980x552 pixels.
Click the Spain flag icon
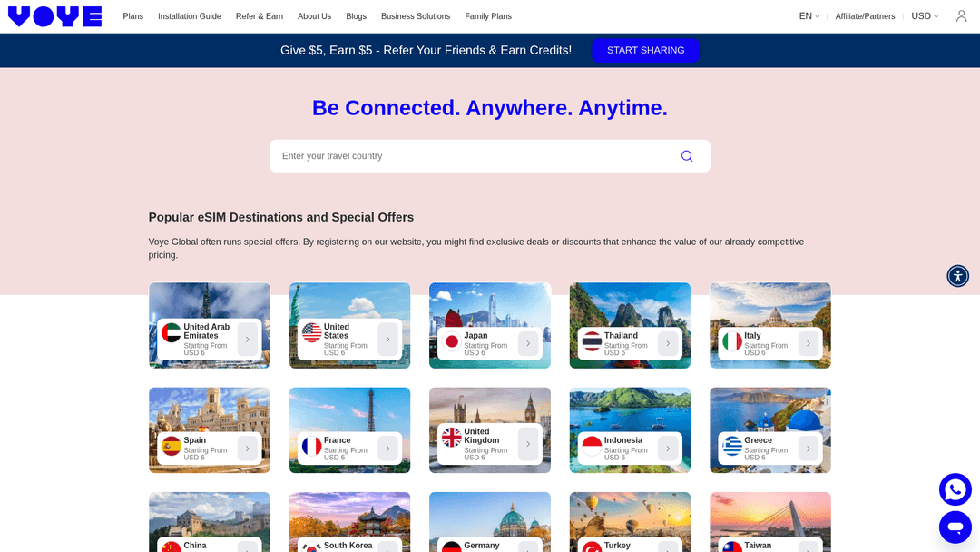(171, 448)
